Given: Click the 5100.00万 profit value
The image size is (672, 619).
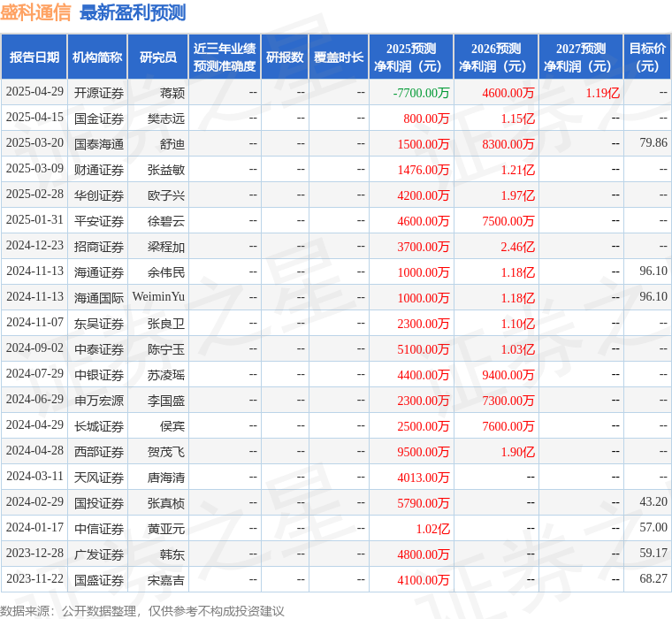Looking at the screenshot, I should (424, 349).
